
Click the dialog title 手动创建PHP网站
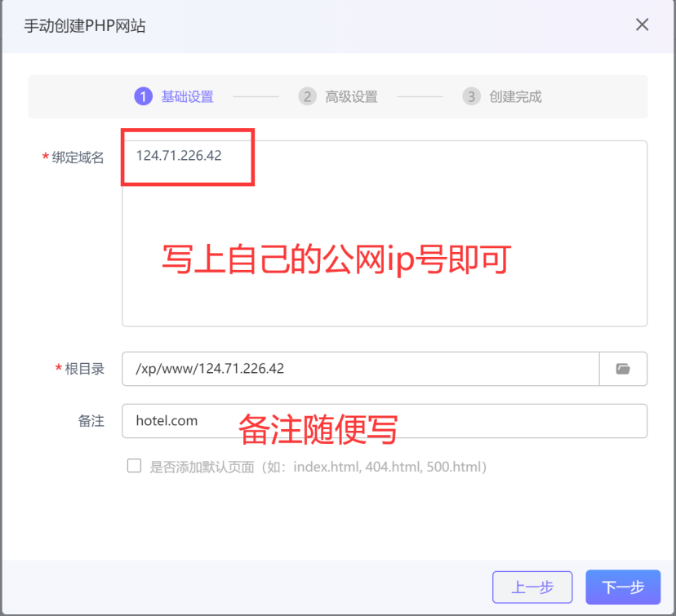click(85, 26)
